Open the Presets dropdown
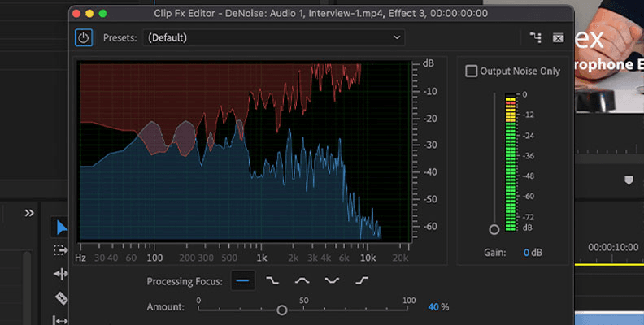This screenshot has height=325, width=644. point(274,37)
